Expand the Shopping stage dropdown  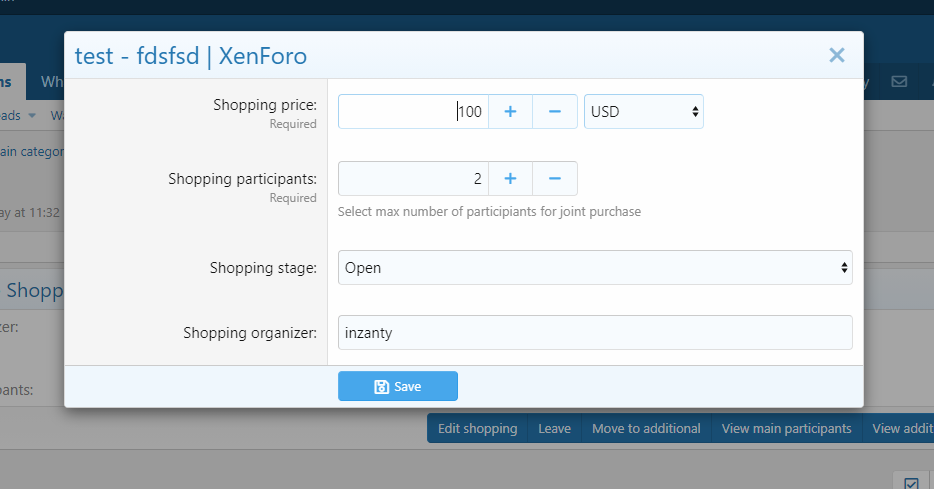(x=595, y=268)
